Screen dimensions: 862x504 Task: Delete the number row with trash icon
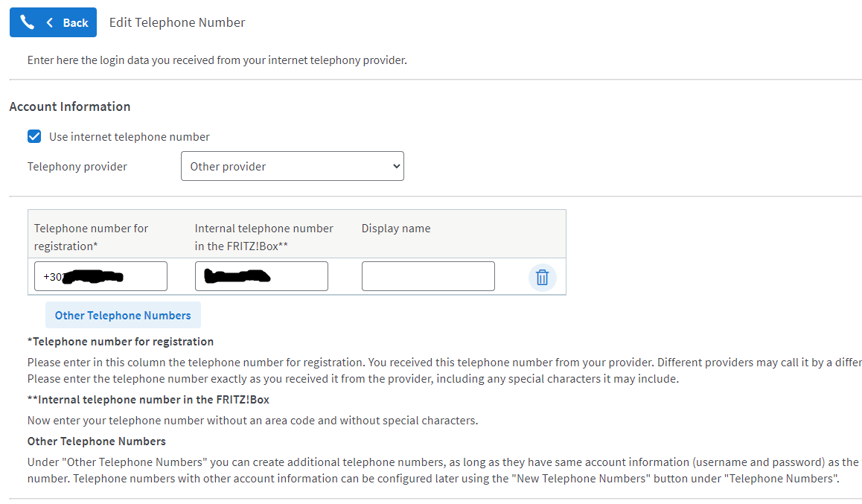click(542, 277)
